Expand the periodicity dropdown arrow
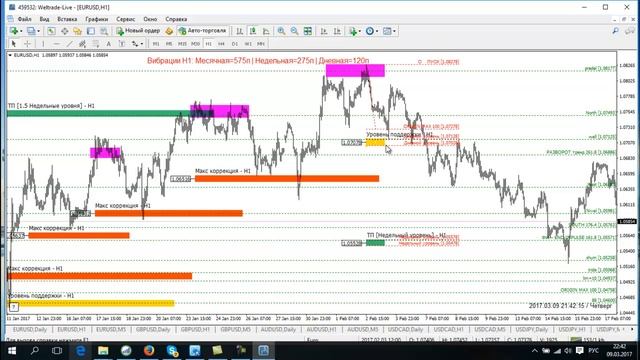The height and width of the screenshot is (360, 640). pyautogui.click(x=377, y=31)
